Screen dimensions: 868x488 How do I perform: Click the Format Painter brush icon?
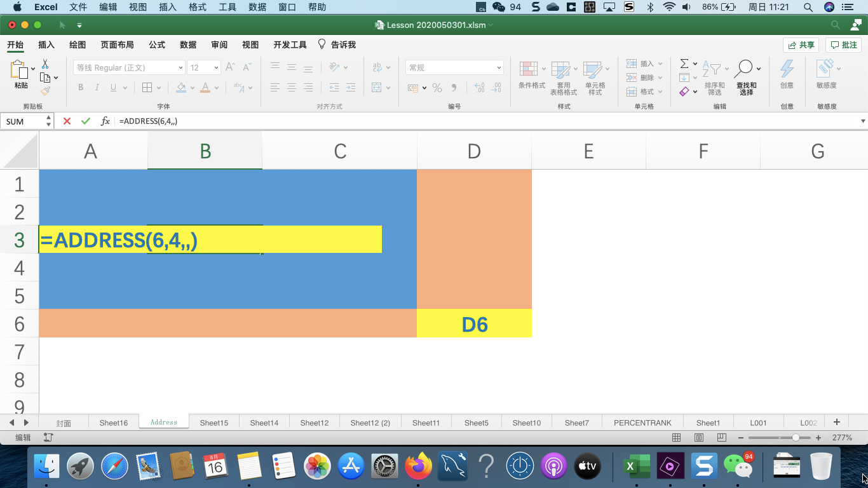45,91
